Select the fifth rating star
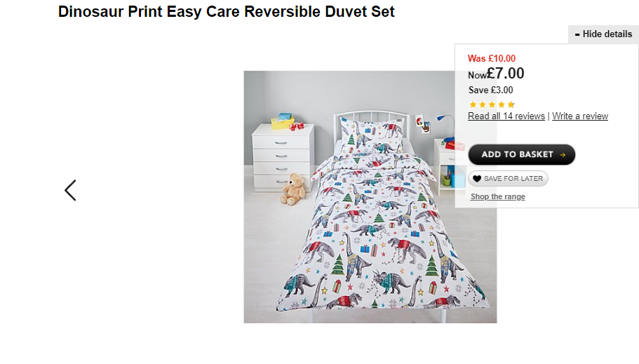Viewport: 639px width, 364px height. coord(511,105)
